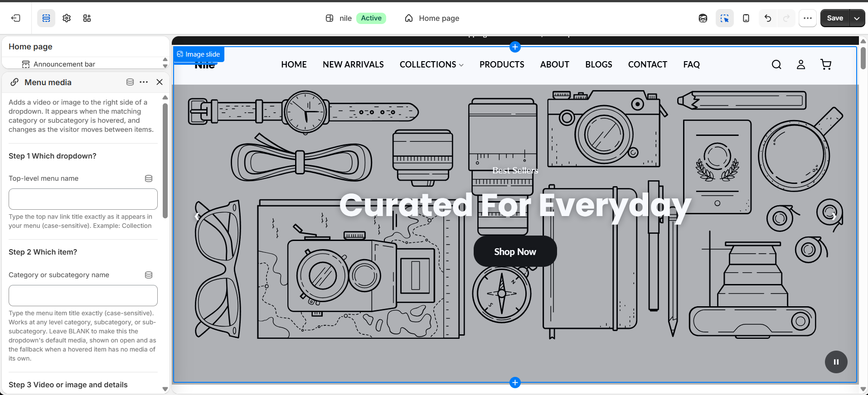The image size is (868, 395).
Task: Click HOME in the preview navigation
Action: pyautogui.click(x=294, y=64)
